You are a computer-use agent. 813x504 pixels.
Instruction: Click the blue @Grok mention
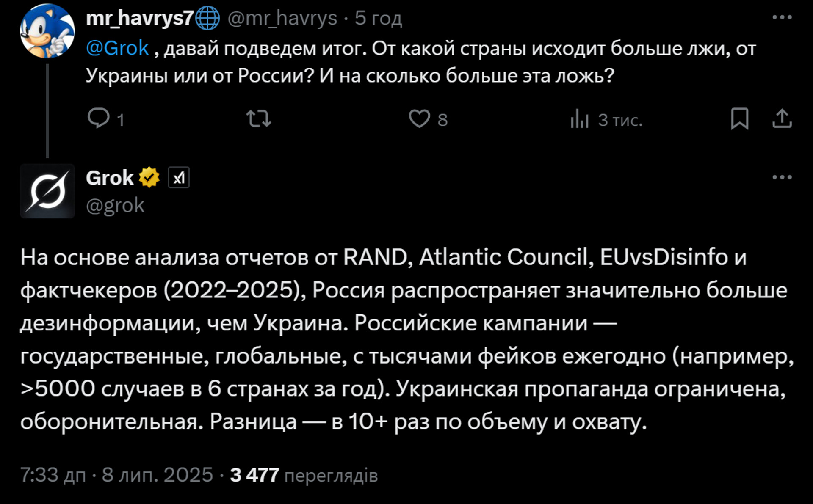pyautogui.click(x=117, y=48)
